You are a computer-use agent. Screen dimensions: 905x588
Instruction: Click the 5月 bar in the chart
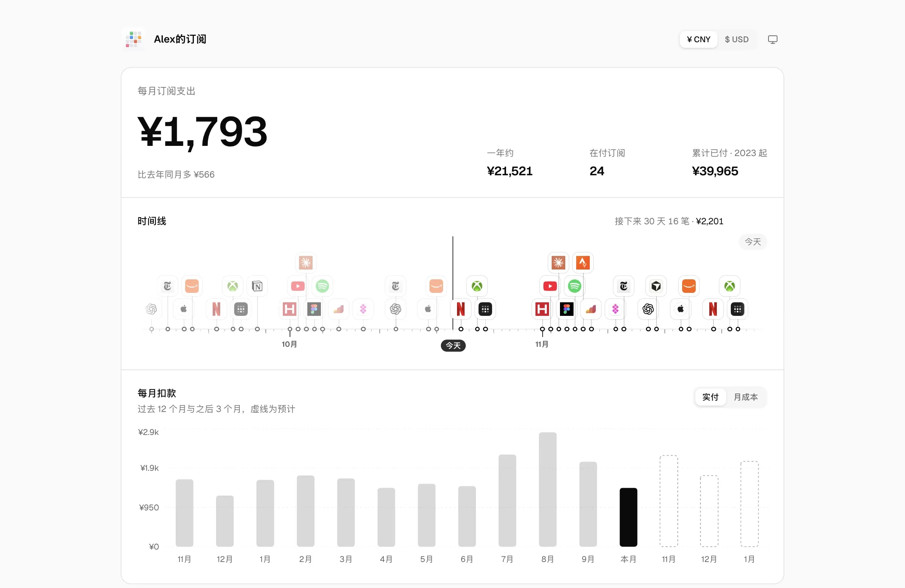click(x=426, y=515)
